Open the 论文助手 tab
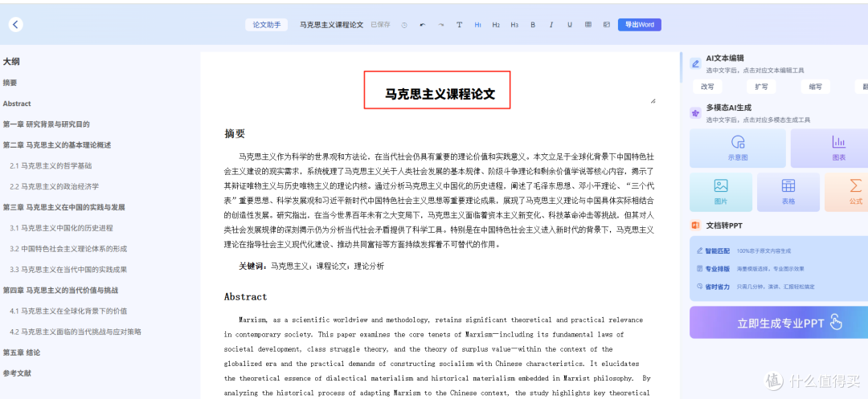The image size is (868, 399). click(x=266, y=25)
